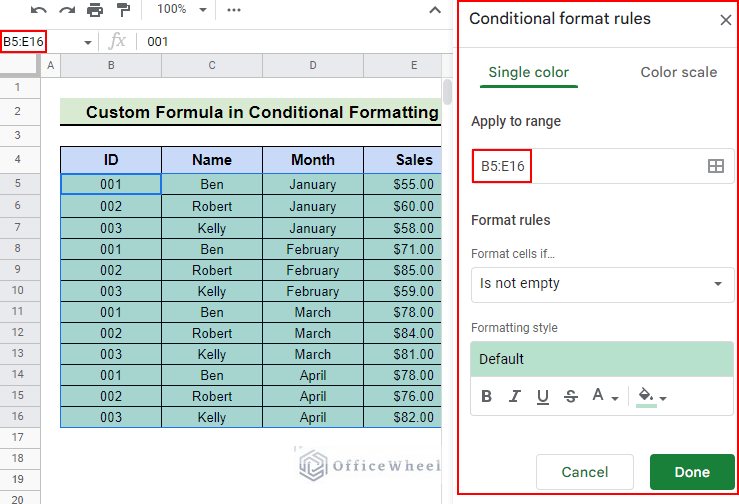This screenshot has width=739, height=504.
Task: Open the fill color bucket picker
Action: point(651,397)
